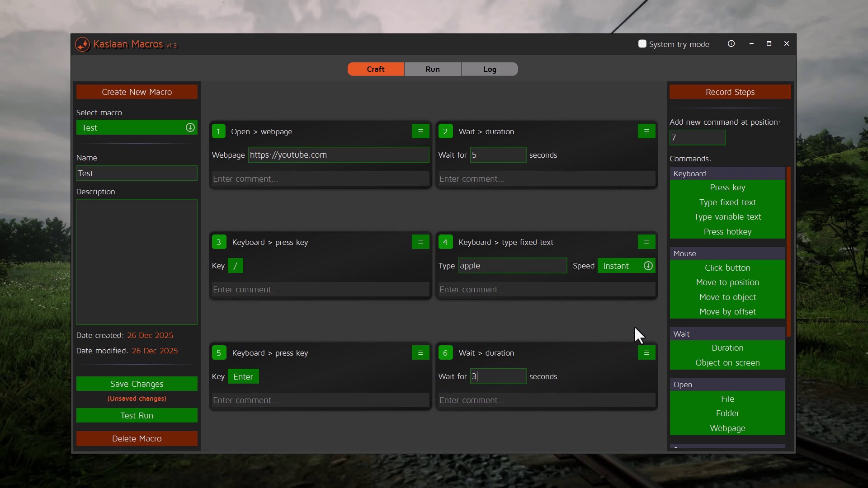Open hamburger menu on step 5
This screenshot has width=868, height=488.
(420, 353)
